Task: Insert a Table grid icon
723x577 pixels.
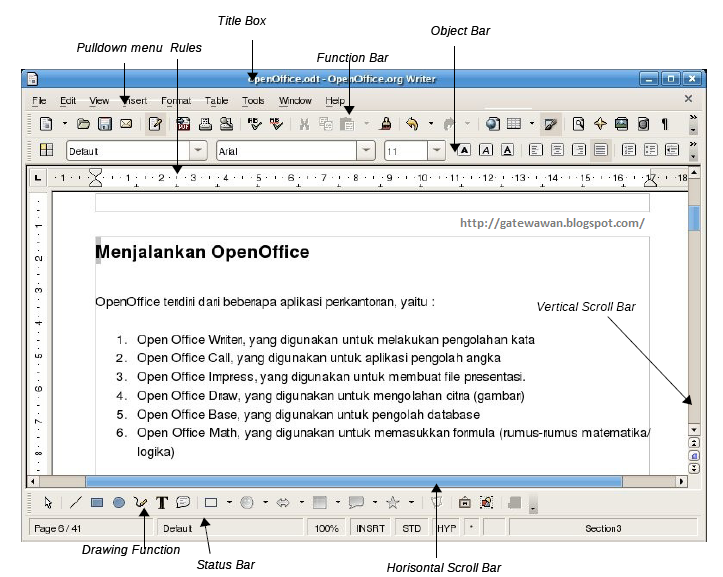Action: click(514, 124)
